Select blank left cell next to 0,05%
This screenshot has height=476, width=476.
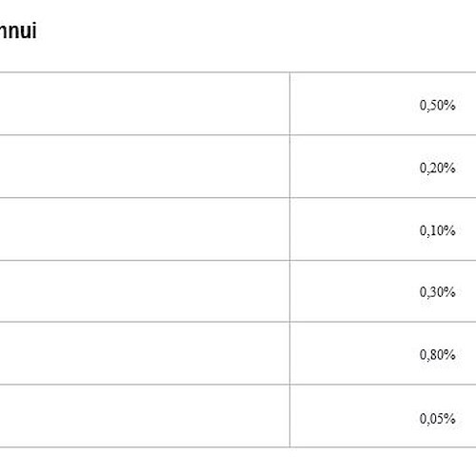pos(145,416)
